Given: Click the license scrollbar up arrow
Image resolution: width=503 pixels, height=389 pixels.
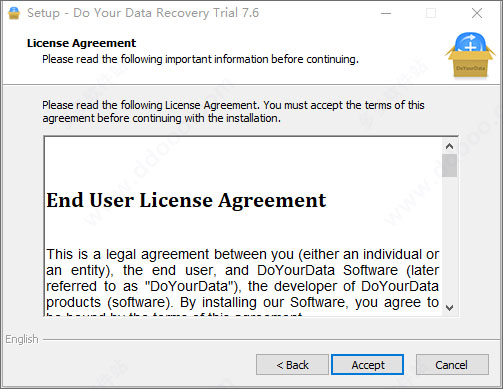Looking at the screenshot, I should click(449, 146).
